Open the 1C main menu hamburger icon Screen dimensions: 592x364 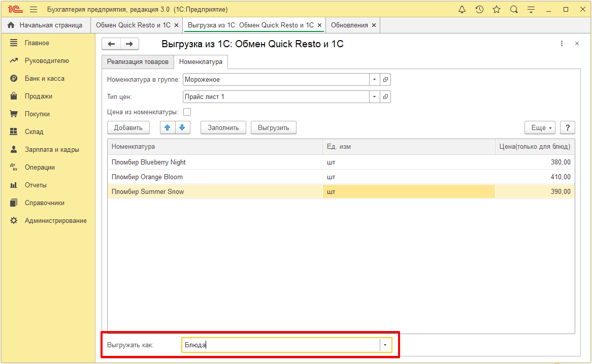coord(34,10)
